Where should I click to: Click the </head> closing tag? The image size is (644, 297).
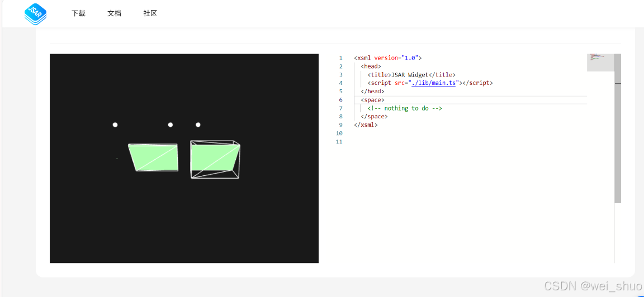(372, 92)
